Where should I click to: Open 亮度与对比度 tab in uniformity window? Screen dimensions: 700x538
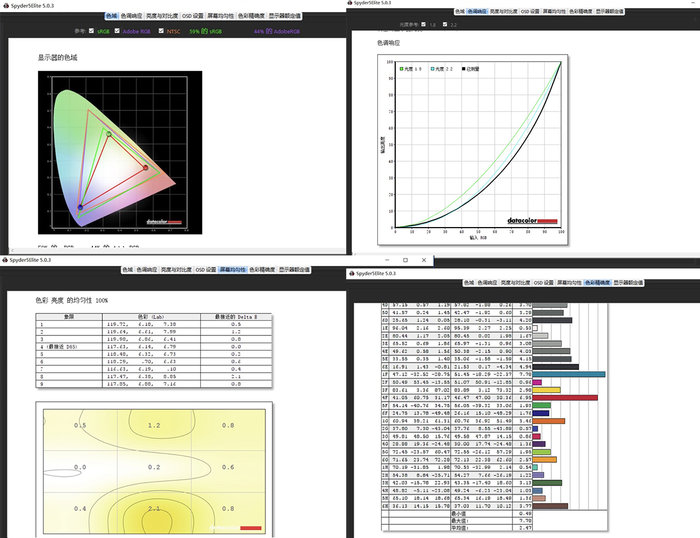click(176, 270)
